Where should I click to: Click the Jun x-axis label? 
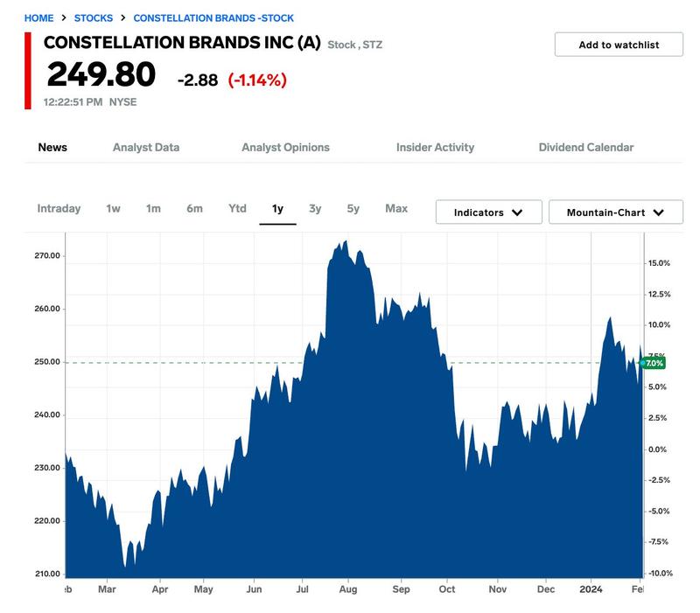coord(254,589)
